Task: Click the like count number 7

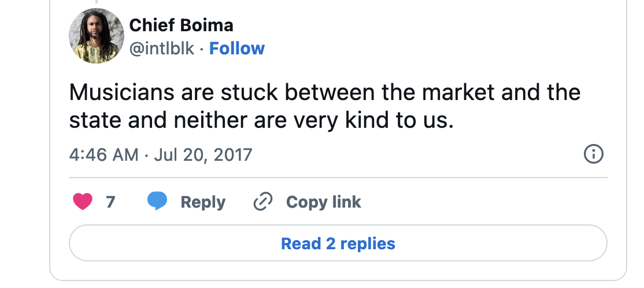Action: click(110, 202)
